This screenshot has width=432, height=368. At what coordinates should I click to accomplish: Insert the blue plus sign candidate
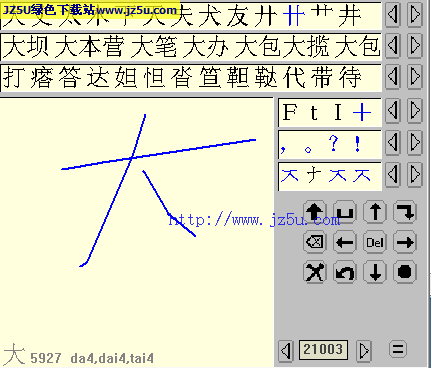[x=362, y=112]
